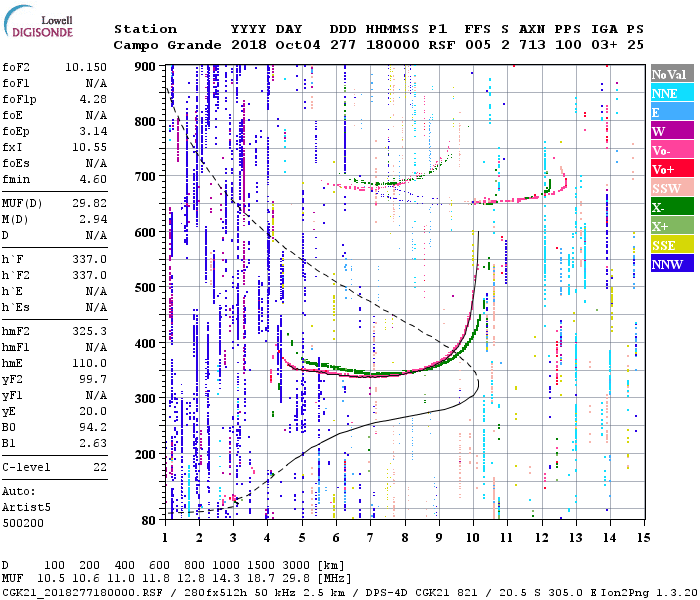Select the Vo+ legend swatch

(x=672, y=169)
